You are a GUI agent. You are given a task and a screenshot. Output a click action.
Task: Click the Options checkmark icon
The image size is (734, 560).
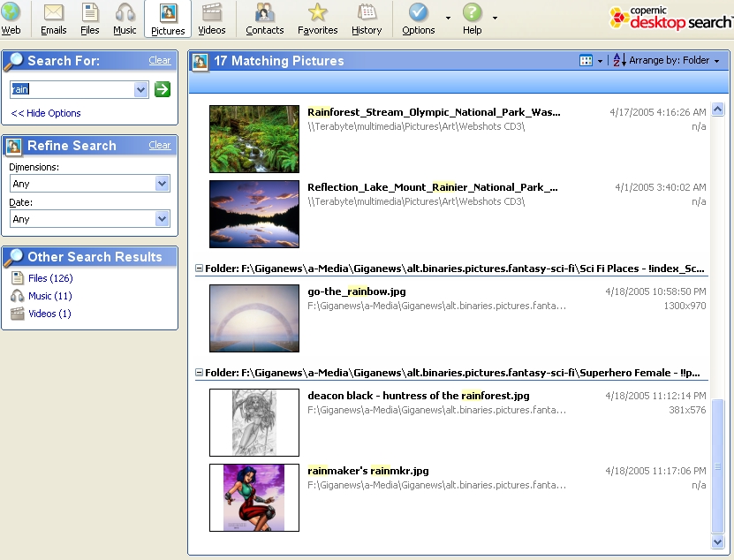(x=418, y=12)
